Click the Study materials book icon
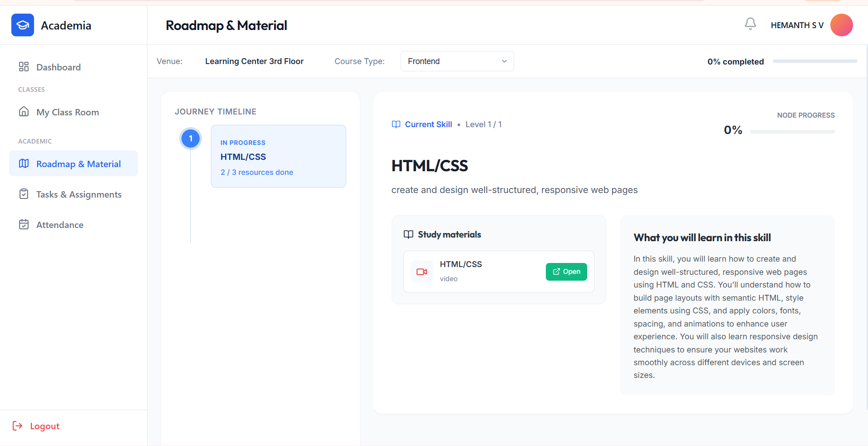 coord(408,234)
